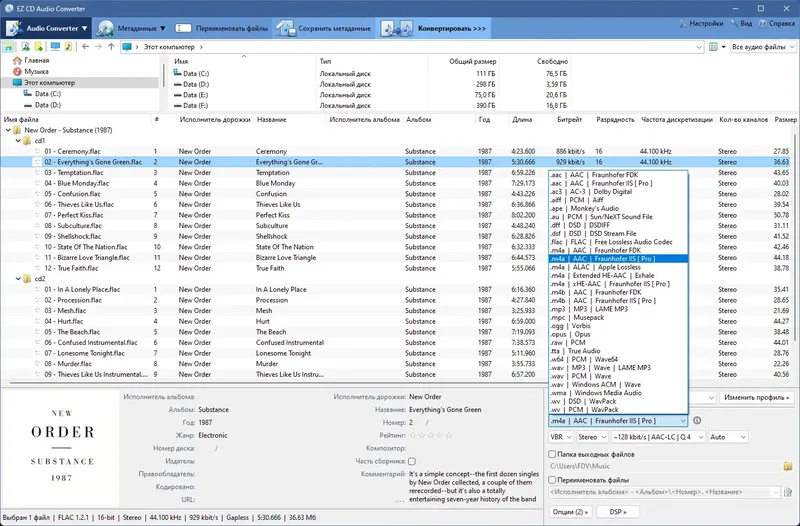The width and height of the screenshot is (800, 526).
Task: Click the C:\Users\FDV\Music output path field
Action: point(665,466)
